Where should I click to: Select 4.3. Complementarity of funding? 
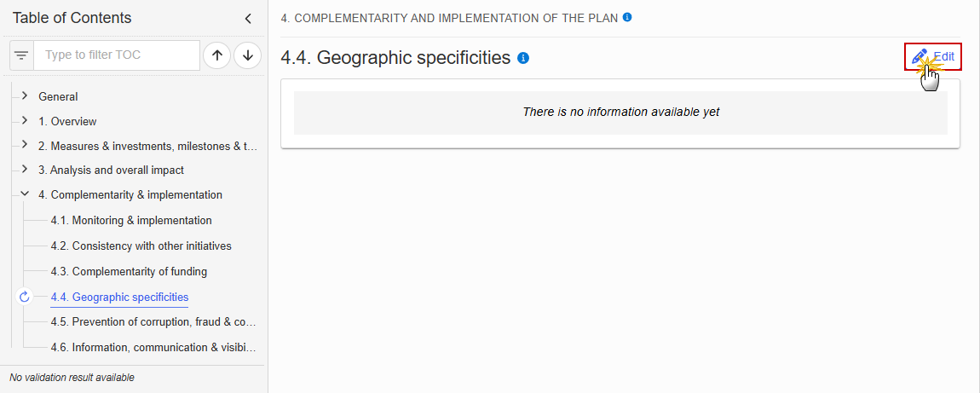129,272
